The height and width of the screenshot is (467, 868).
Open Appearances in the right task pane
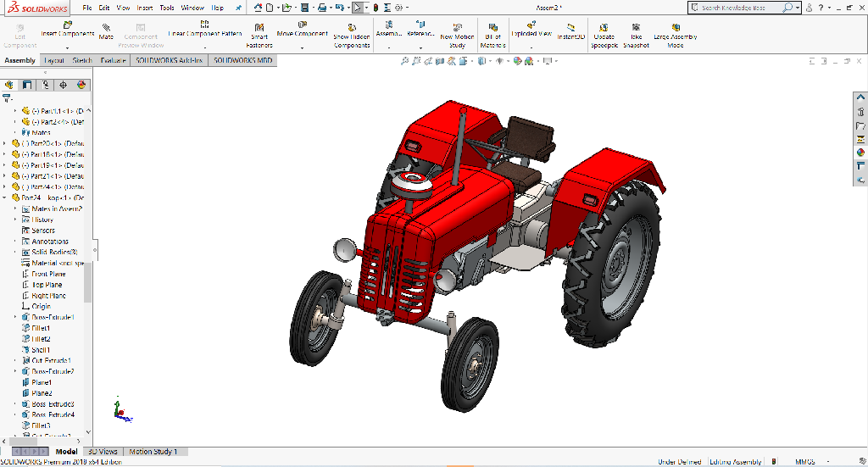[861, 153]
